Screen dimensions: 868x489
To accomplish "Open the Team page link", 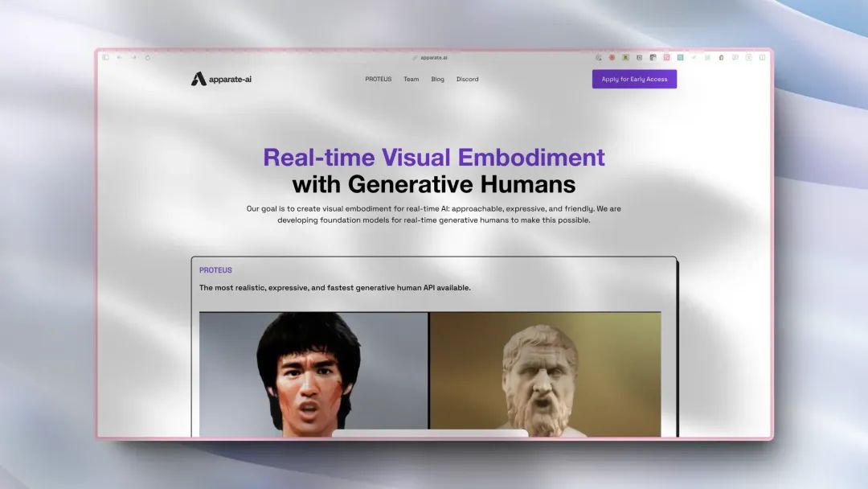I will (x=411, y=79).
